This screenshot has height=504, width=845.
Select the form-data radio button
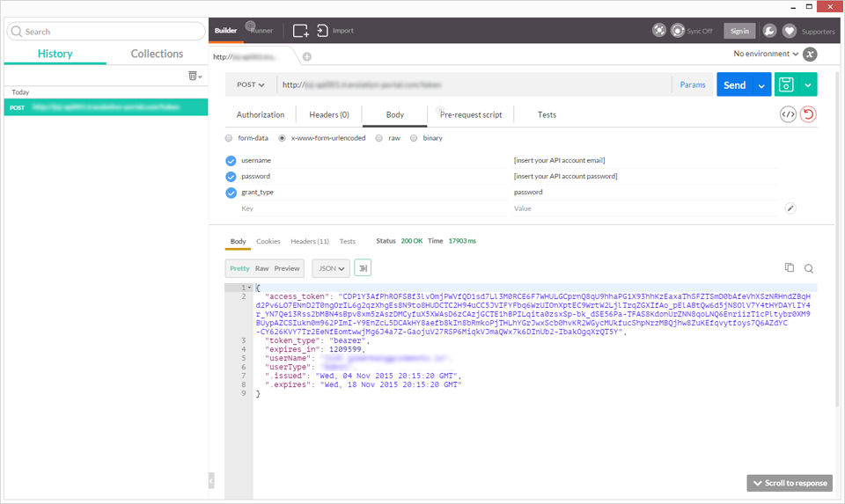coord(229,138)
